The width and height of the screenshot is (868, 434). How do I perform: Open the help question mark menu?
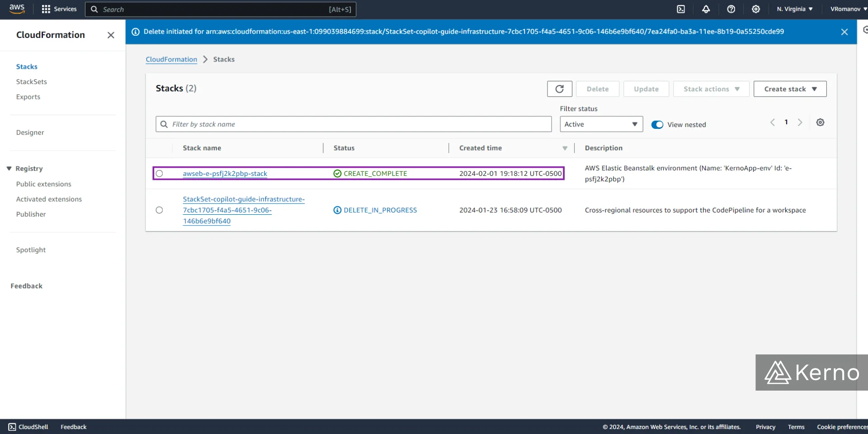coord(731,9)
